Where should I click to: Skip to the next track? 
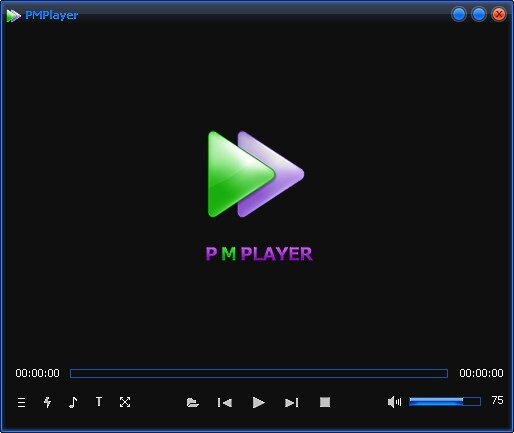(x=292, y=403)
